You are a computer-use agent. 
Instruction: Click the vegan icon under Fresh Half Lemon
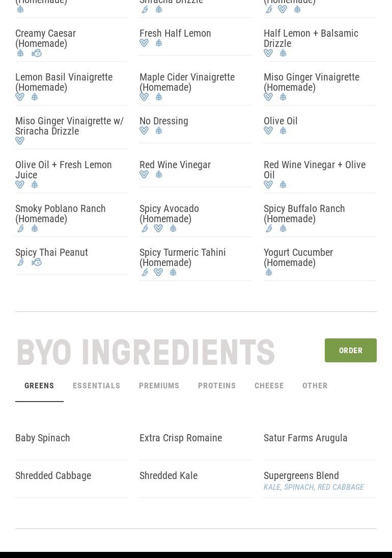coord(144,43)
